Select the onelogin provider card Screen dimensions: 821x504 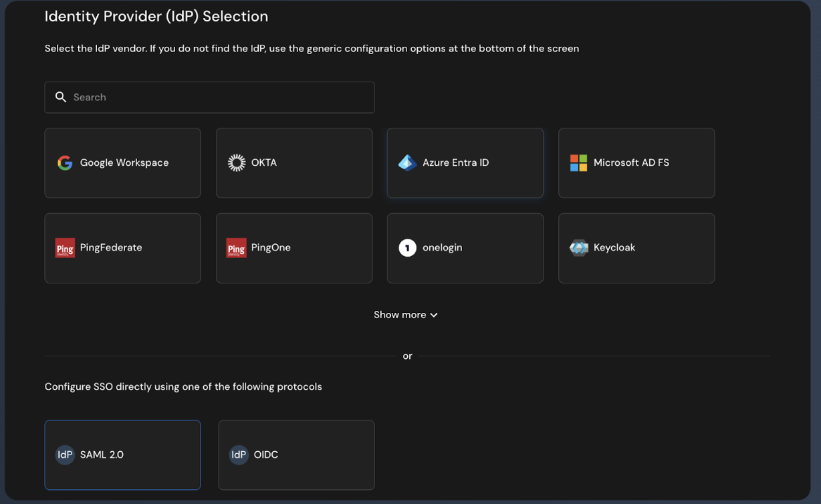point(465,248)
